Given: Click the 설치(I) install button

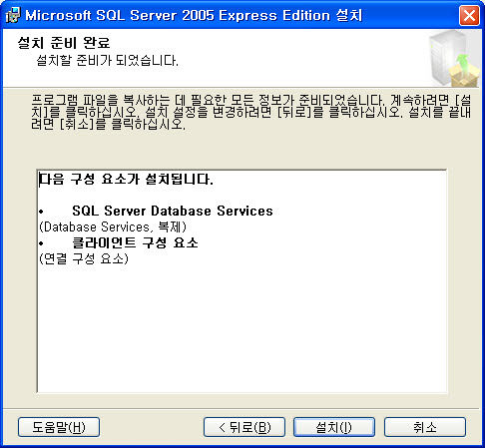Looking at the screenshot, I should 334,427.
